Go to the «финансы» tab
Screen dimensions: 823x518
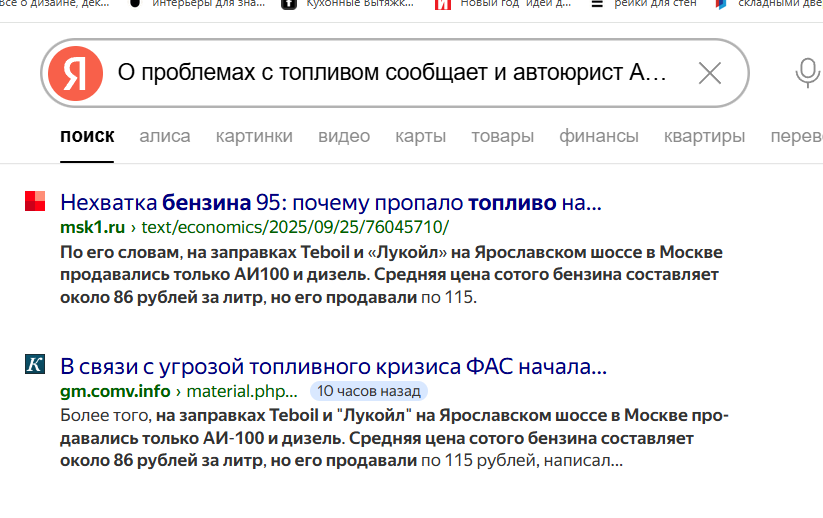point(599,136)
